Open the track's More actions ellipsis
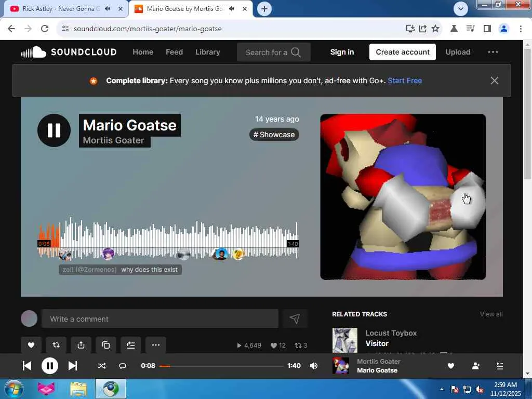The height and width of the screenshot is (399, 532). point(156,345)
